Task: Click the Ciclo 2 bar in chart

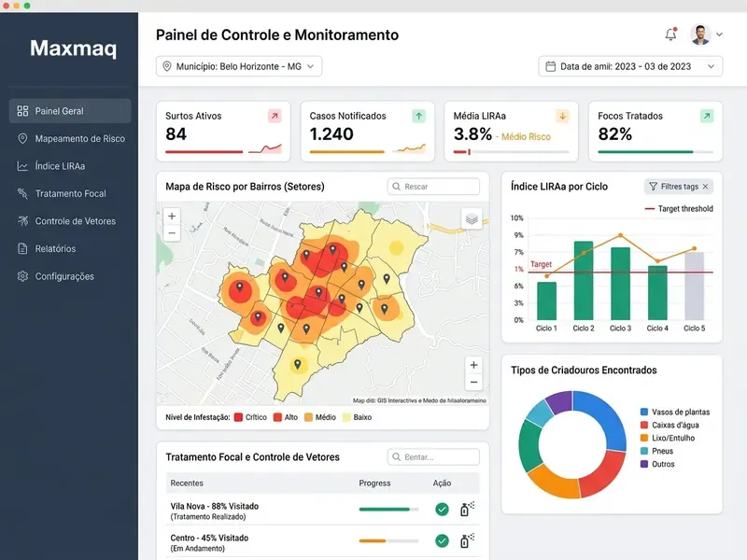Action: point(584,281)
